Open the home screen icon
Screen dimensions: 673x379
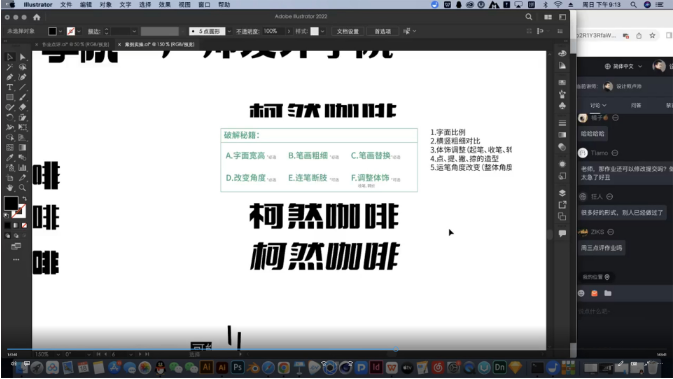click(36, 17)
